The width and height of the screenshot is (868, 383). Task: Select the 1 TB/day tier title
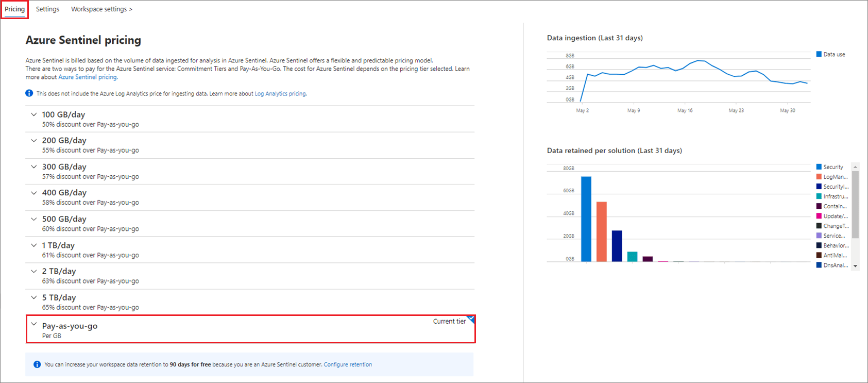point(58,245)
